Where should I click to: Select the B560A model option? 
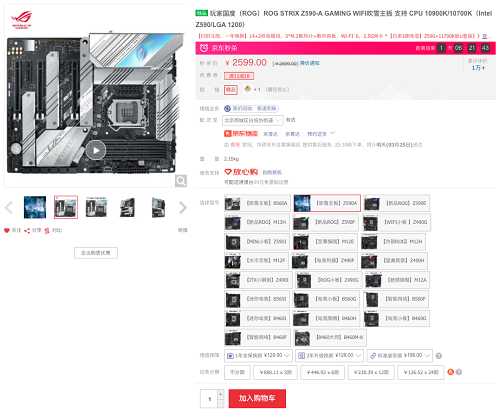click(x=257, y=203)
